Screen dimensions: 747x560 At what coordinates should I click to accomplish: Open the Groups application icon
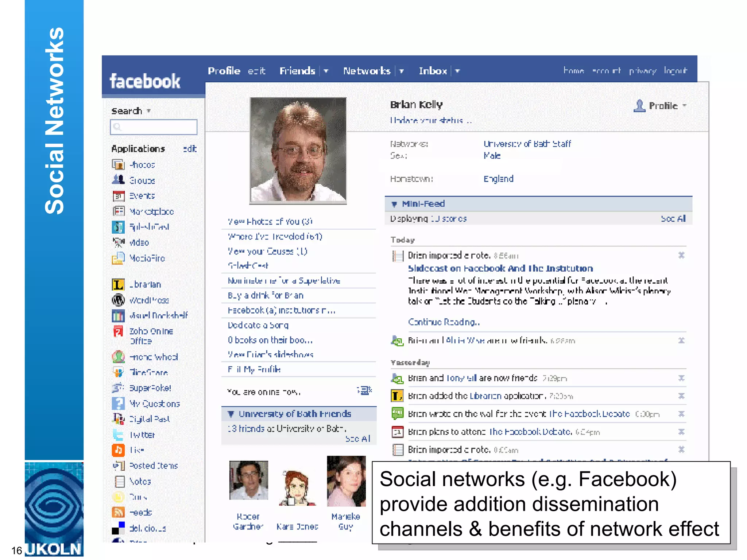(x=118, y=180)
